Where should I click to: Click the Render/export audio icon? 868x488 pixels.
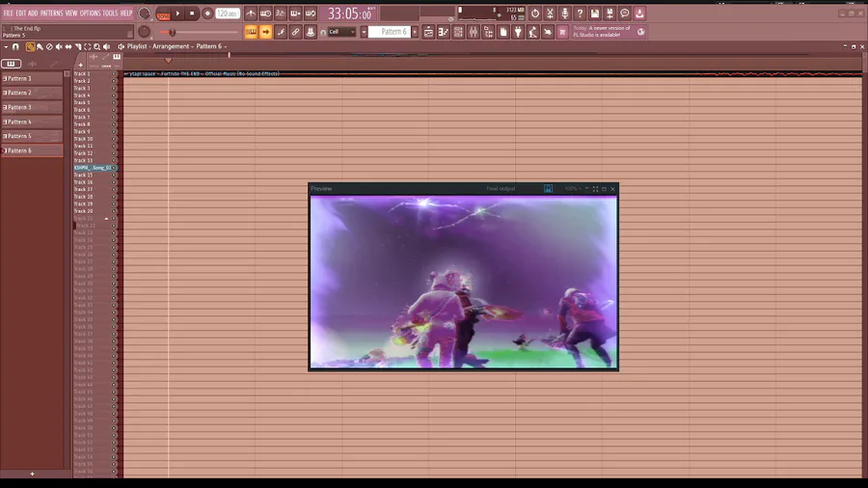tap(610, 14)
